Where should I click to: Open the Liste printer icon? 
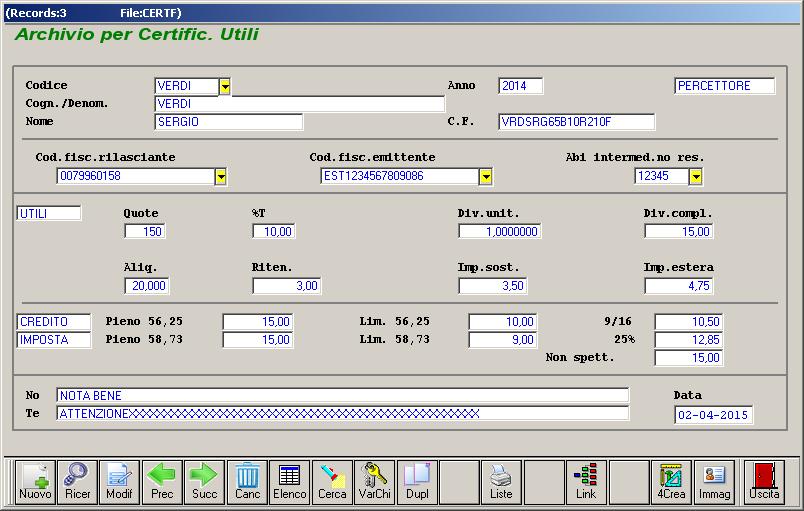(x=501, y=481)
